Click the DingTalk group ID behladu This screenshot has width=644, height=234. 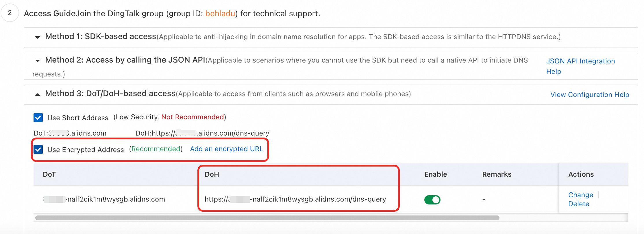tap(220, 14)
